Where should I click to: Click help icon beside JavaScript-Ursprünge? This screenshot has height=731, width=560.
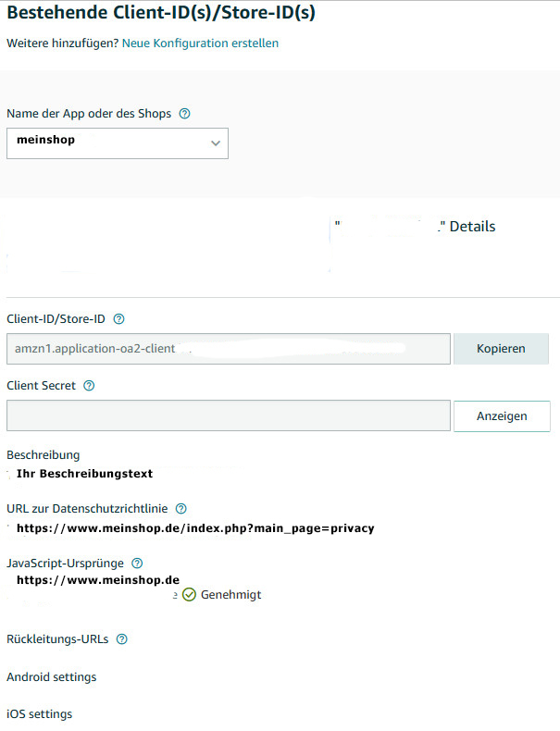click(x=137, y=564)
